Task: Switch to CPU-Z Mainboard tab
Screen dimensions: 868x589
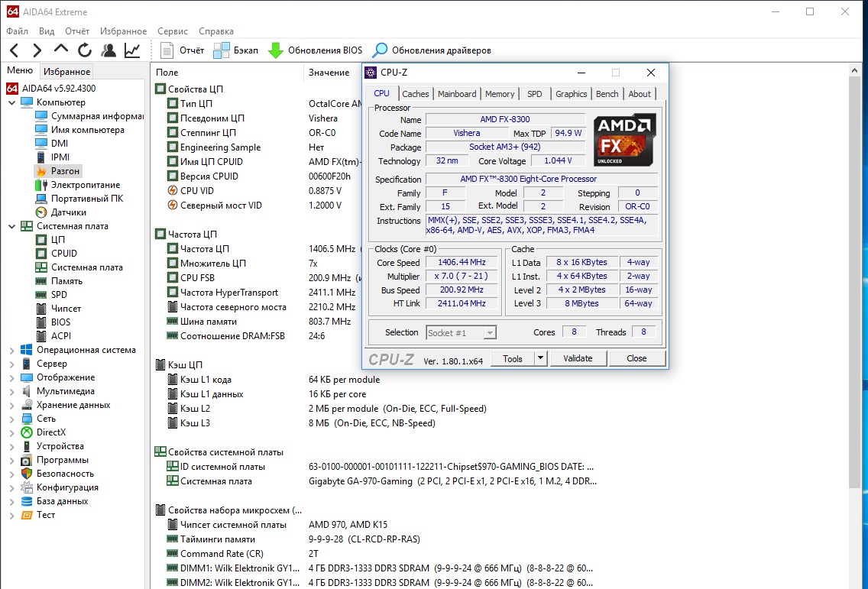Action: tap(457, 94)
